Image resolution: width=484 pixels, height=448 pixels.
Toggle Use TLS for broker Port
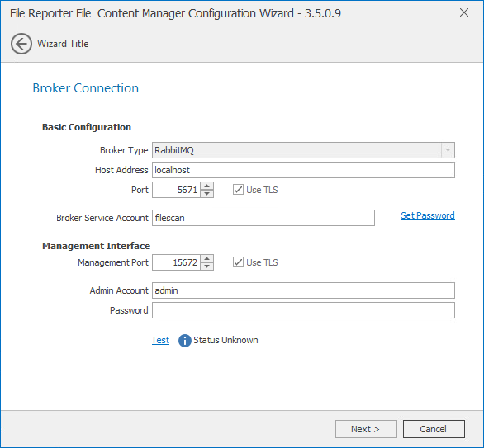coord(238,190)
